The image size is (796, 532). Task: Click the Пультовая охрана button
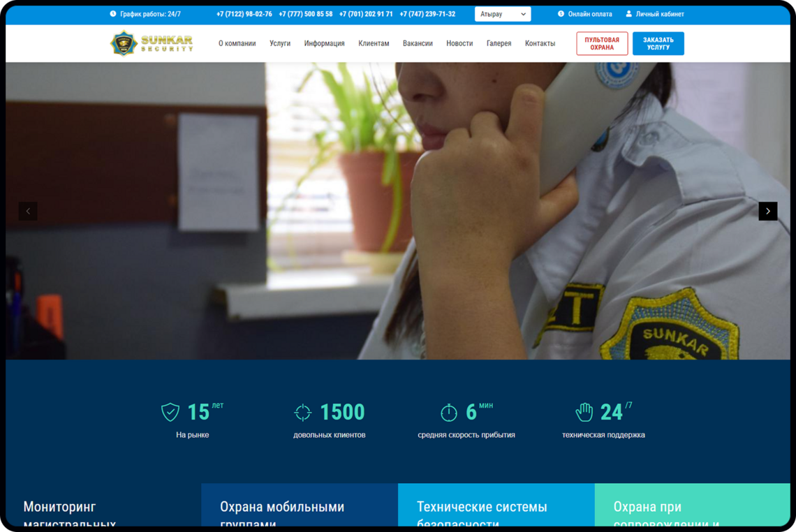602,43
